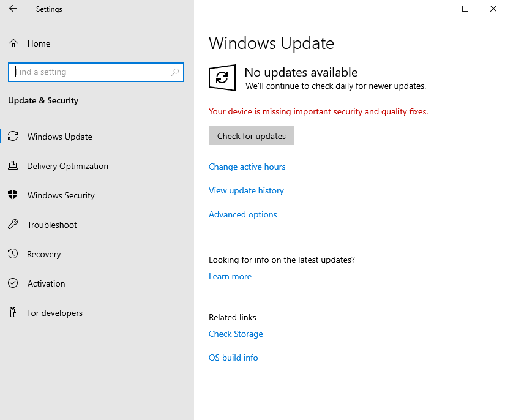The image size is (505, 420).
Task: Open Advanced options link
Action: (243, 214)
